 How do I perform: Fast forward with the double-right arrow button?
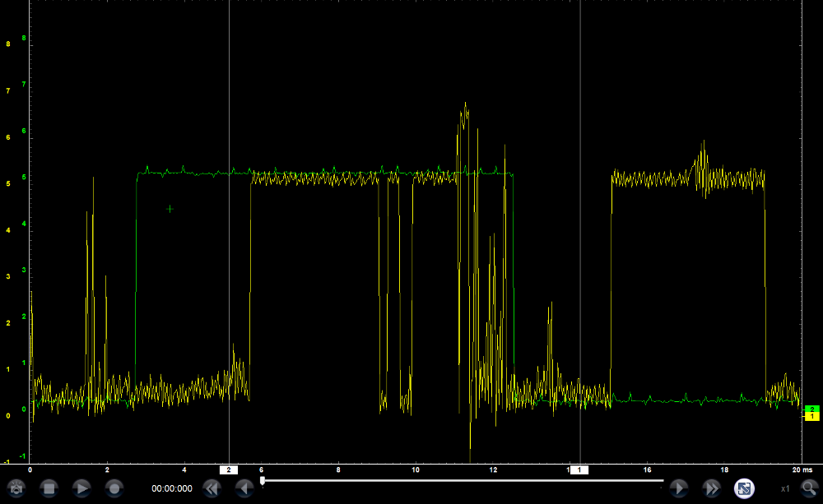click(x=711, y=488)
